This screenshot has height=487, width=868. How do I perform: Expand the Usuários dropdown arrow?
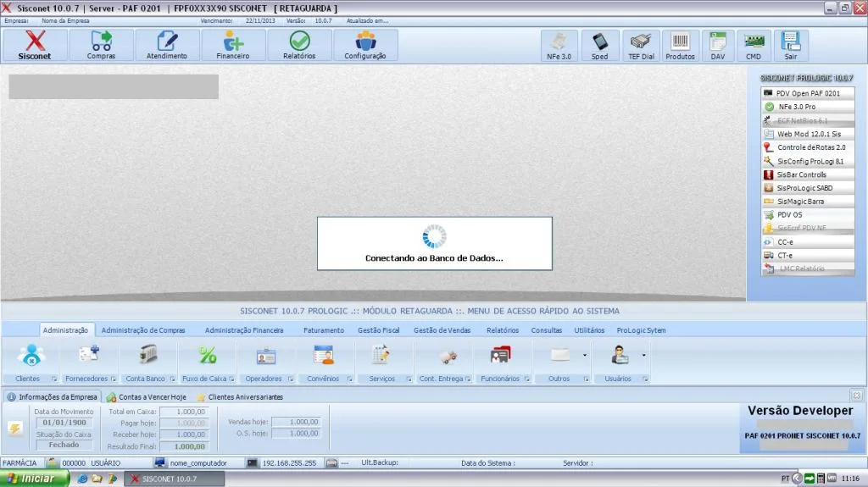coord(644,355)
